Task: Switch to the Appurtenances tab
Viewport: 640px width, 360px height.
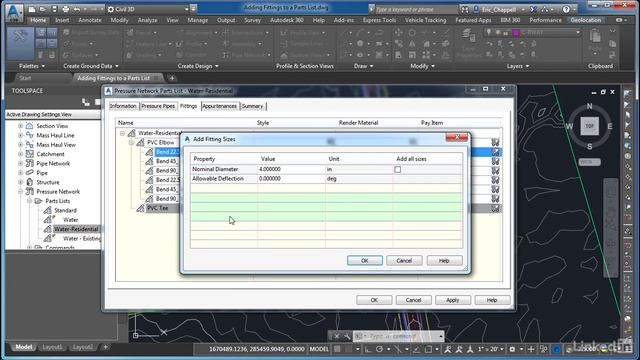Action: [x=220, y=106]
